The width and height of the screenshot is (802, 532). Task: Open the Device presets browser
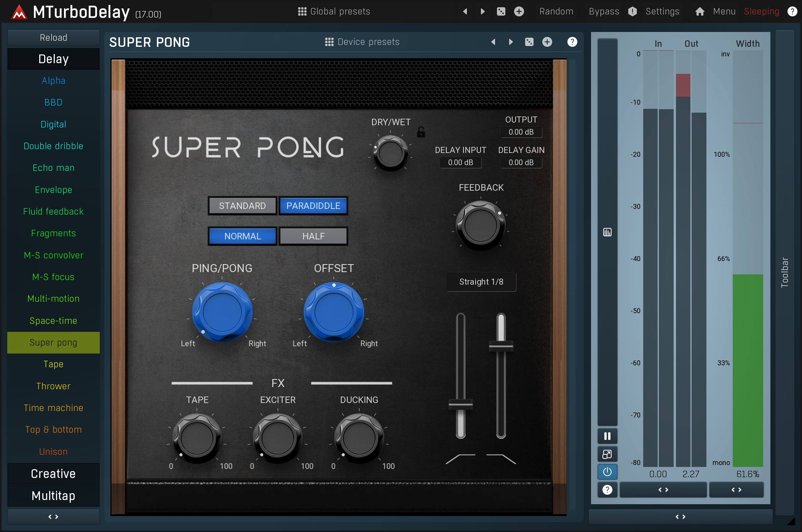pos(362,42)
